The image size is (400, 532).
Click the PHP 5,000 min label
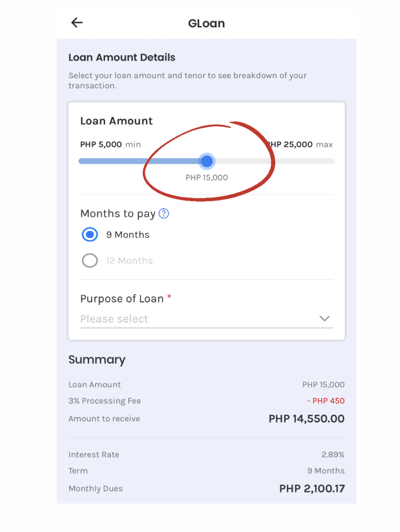(110, 144)
